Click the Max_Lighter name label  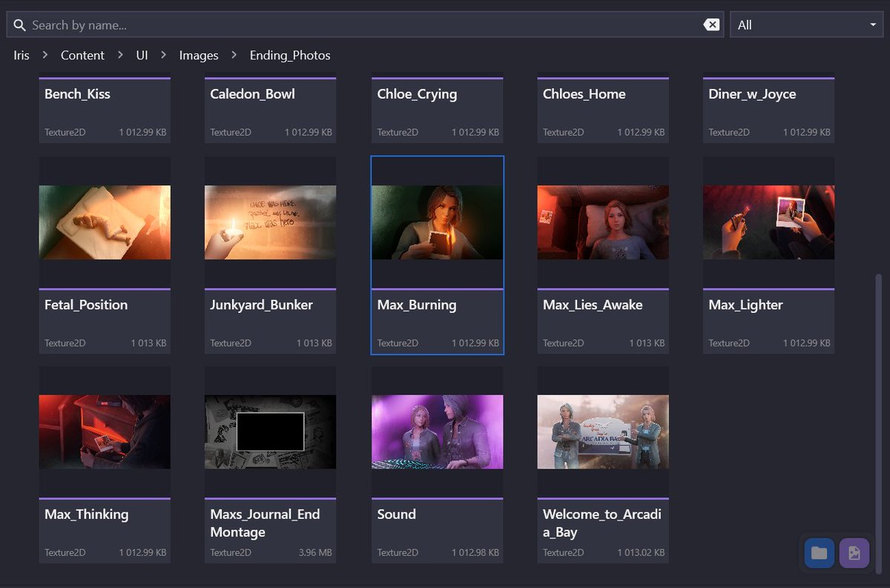[x=745, y=305]
